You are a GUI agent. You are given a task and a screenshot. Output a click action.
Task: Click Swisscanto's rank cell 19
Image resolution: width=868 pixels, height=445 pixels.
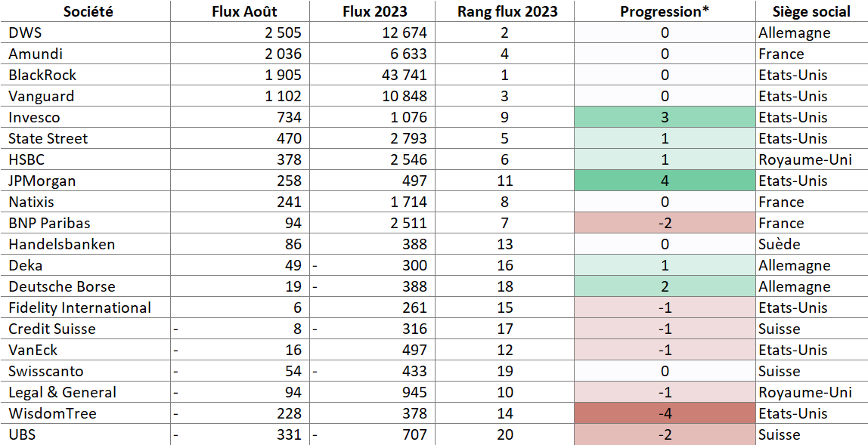504,372
